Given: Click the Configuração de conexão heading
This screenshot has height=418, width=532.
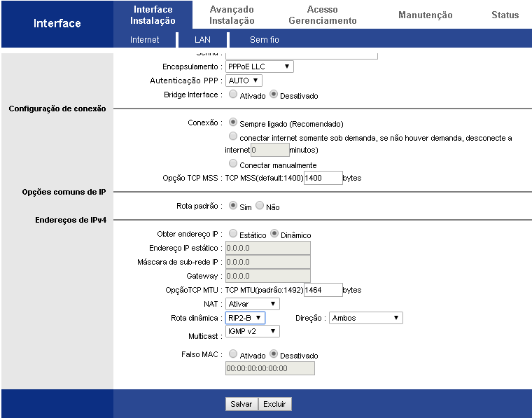Looking at the screenshot, I should click(x=57, y=109).
